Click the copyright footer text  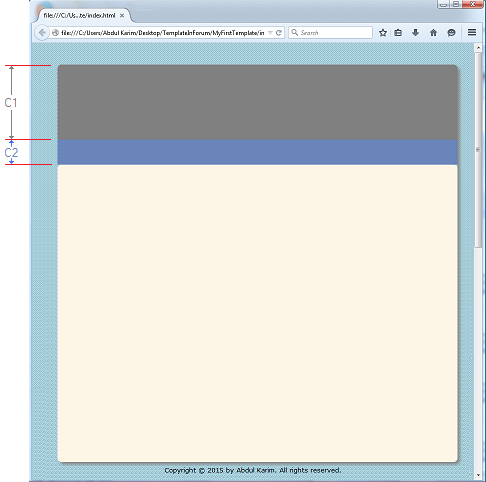pyautogui.click(x=253, y=470)
